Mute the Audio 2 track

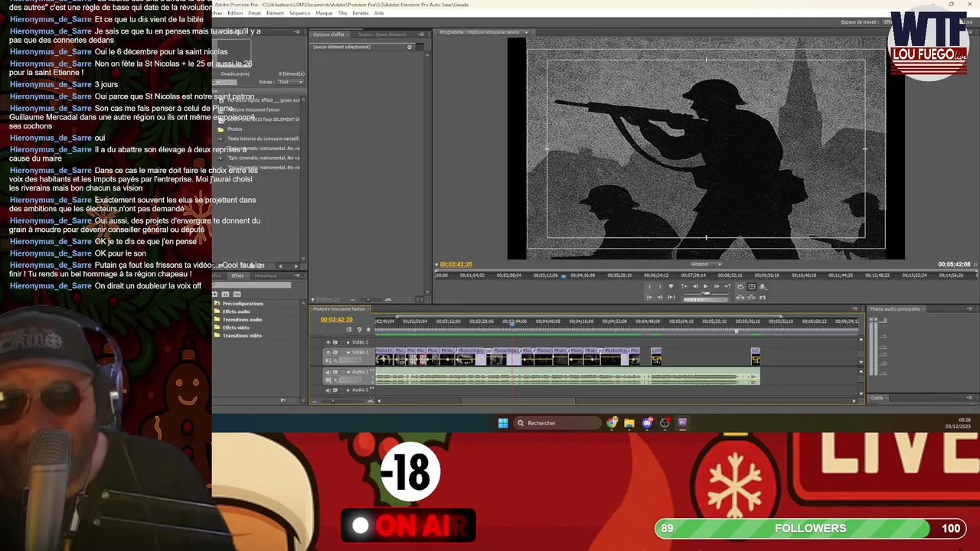tap(328, 390)
